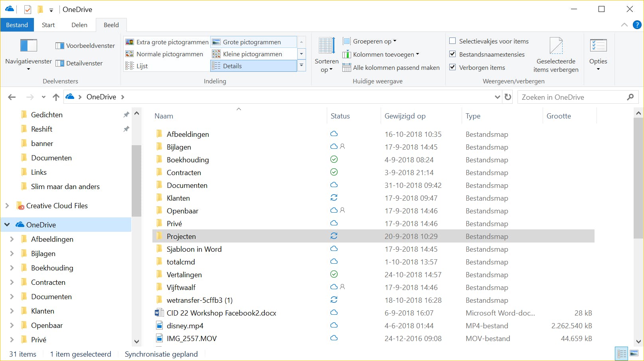This screenshot has width=644, height=361.
Task: Open the Bestand menu
Action: [17, 25]
